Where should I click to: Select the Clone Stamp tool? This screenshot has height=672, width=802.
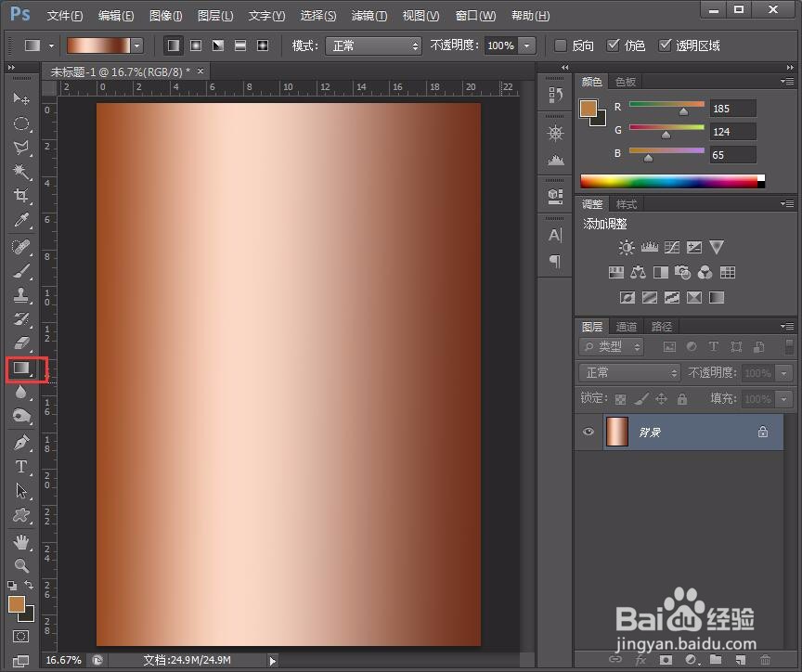tap(21, 295)
